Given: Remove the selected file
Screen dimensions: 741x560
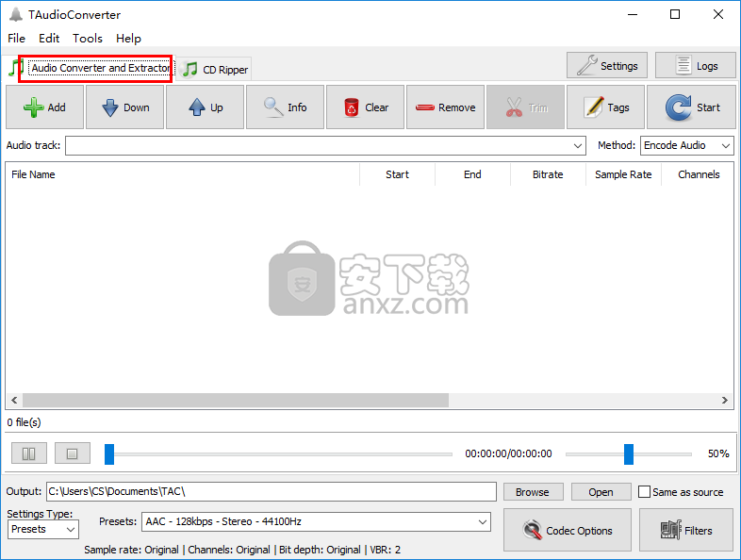Looking at the screenshot, I should [x=445, y=107].
